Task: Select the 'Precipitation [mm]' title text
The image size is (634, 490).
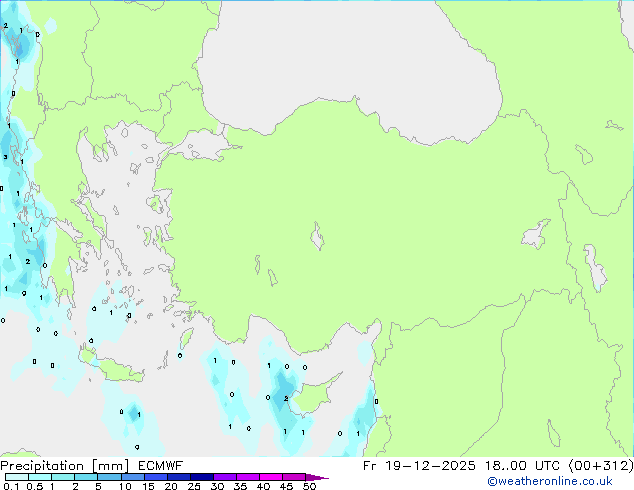Action: (65, 466)
